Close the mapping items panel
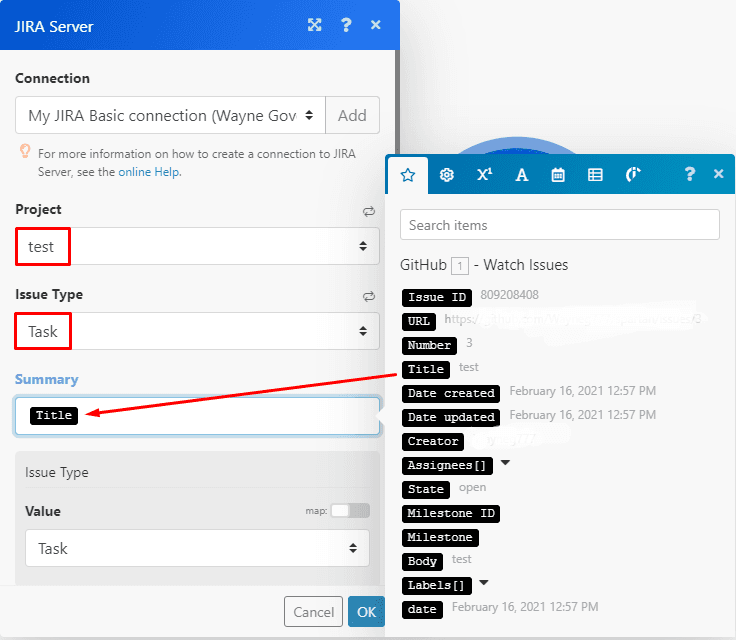 tap(718, 174)
